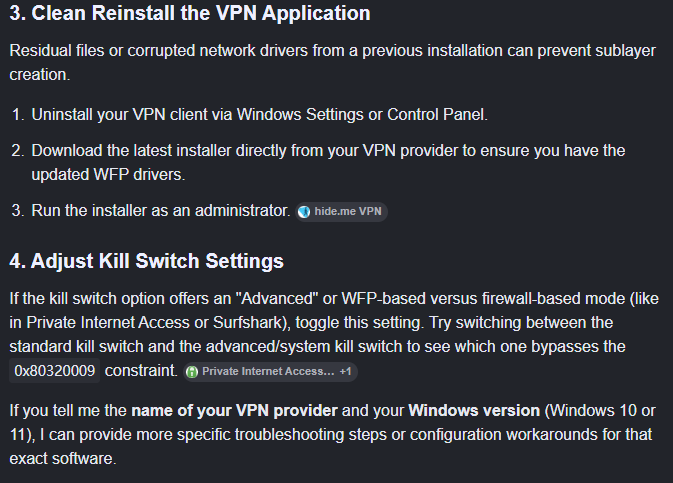673x483 pixels.
Task: Click the Download the latest installer step
Action: [x=328, y=163]
